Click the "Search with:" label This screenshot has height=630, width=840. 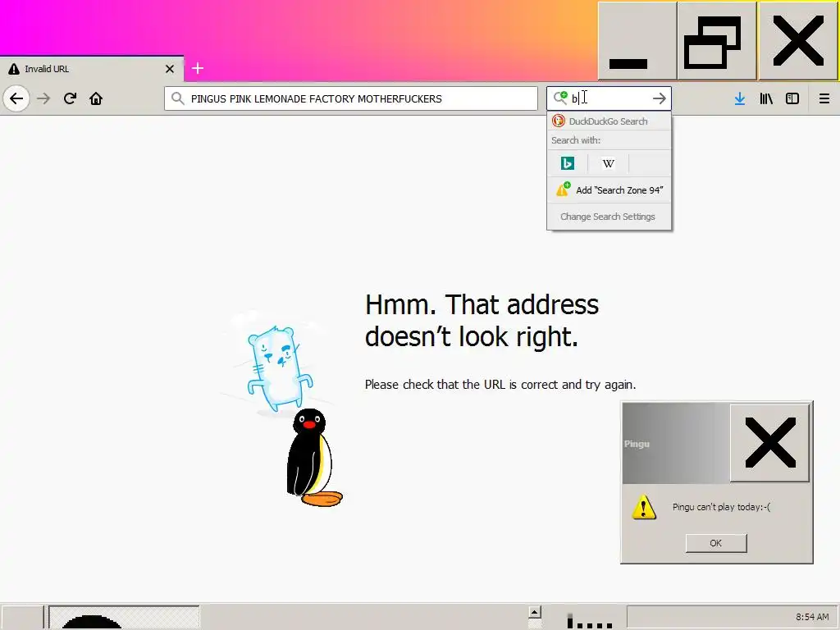(576, 140)
